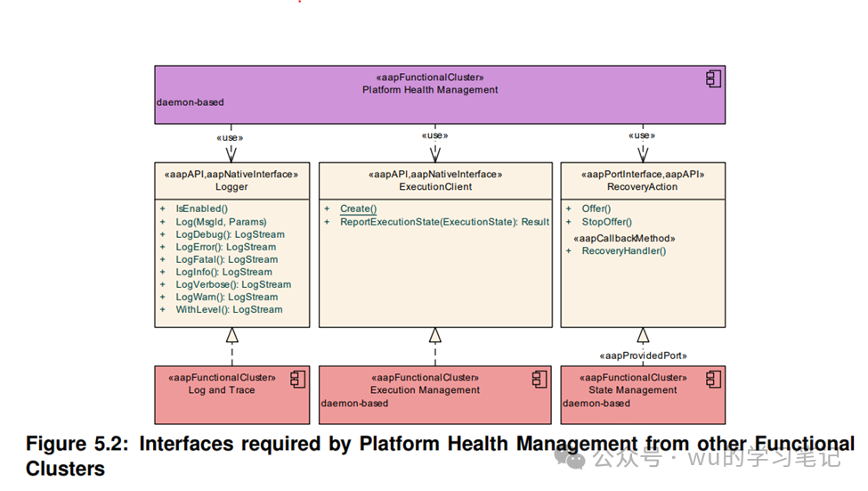Click the Log and Trace cluster name
This screenshot has height=491, width=868.
pos(222,390)
